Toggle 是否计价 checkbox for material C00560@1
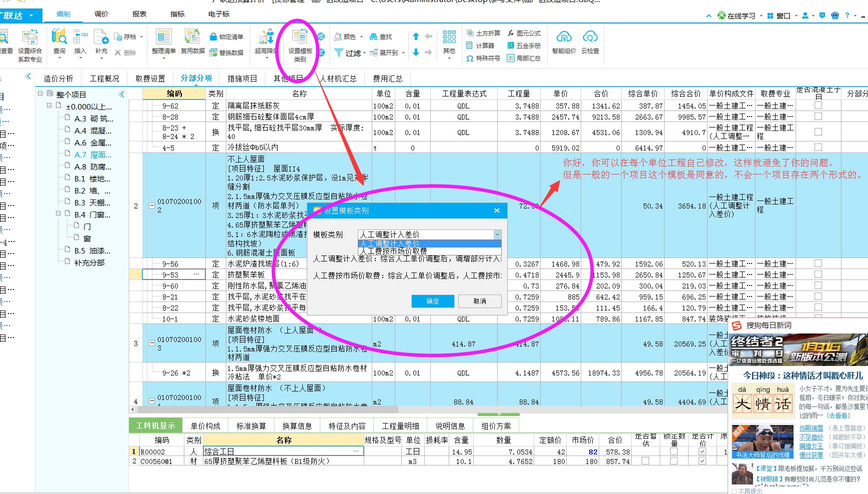 tap(702, 461)
